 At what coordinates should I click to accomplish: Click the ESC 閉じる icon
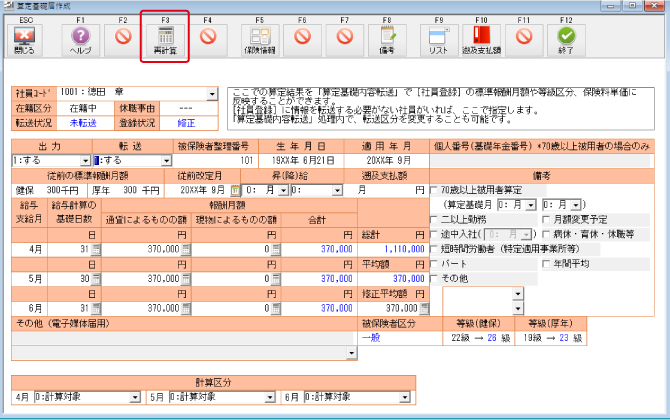[x=24, y=36]
